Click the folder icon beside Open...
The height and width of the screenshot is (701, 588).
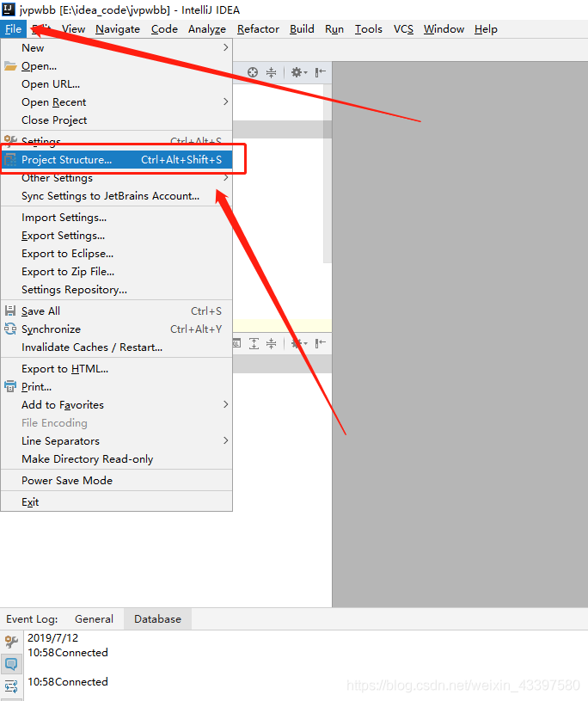[10, 66]
